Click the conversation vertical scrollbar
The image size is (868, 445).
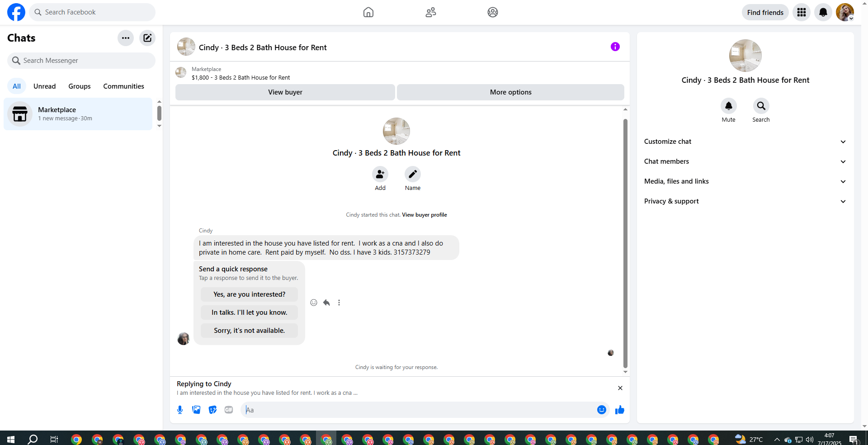(625, 243)
